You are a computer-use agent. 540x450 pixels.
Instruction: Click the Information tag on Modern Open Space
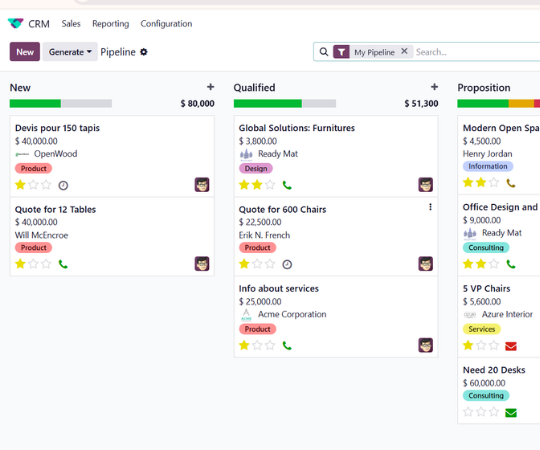[488, 166]
